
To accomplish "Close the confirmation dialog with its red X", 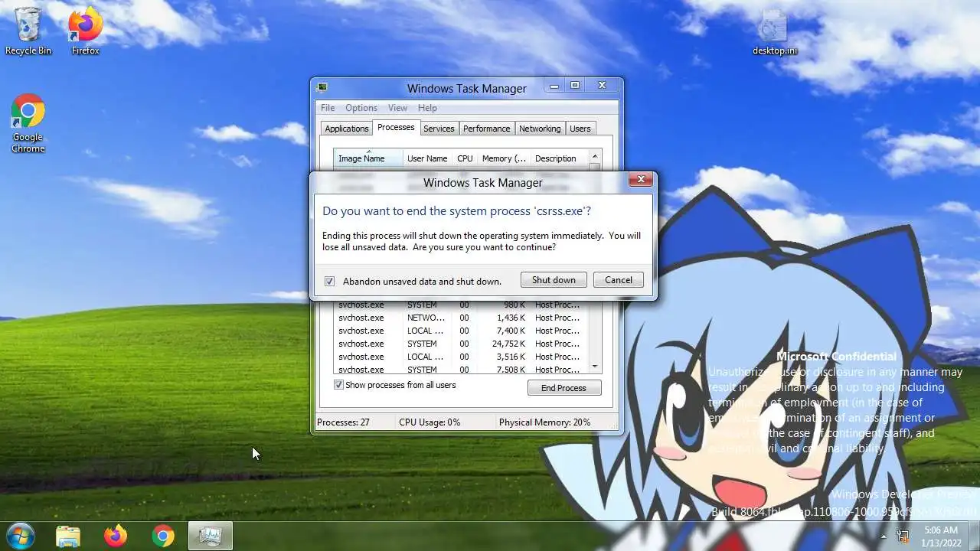I will [x=641, y=180].
